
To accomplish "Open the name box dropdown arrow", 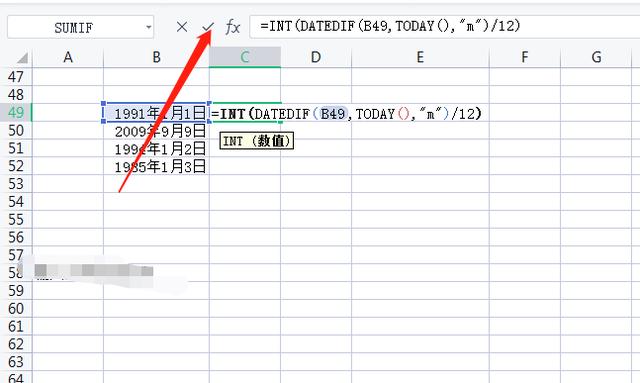I will click(149, 27).
